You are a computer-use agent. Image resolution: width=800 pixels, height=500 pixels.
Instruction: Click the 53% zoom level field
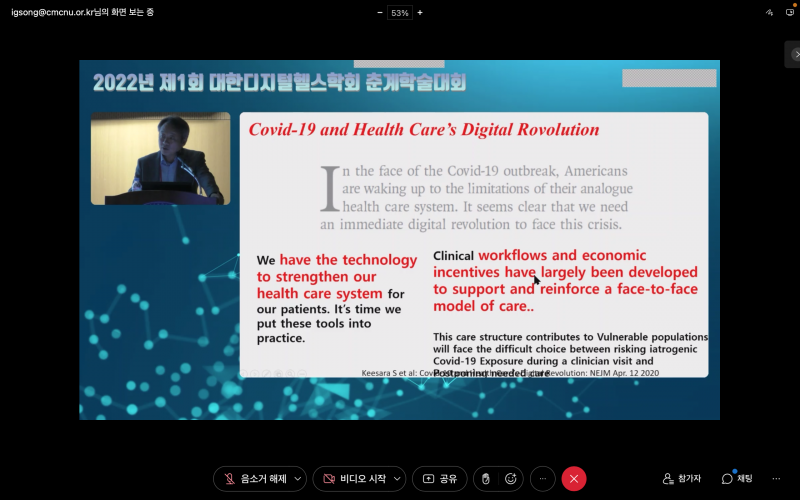(399, 13)
